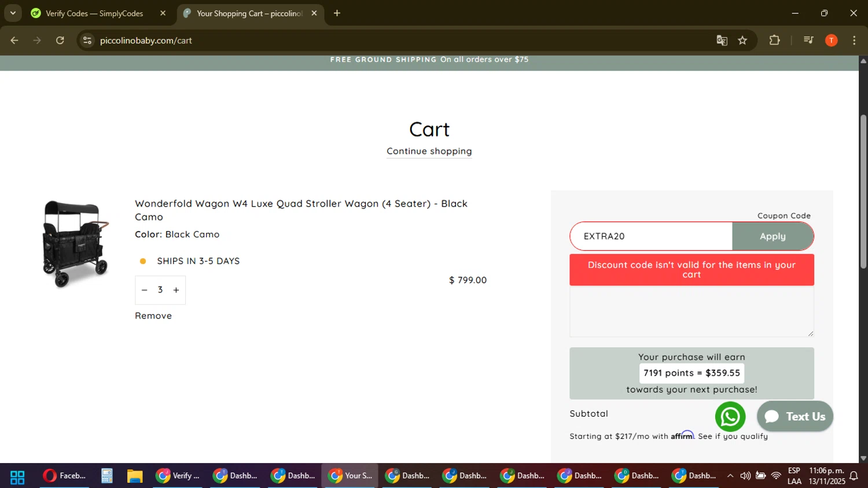Image resolution: width=868 pixels, height=488 pixels.
Task: Click the 7191 points reward badge
Action: click(x=692, y=373)
